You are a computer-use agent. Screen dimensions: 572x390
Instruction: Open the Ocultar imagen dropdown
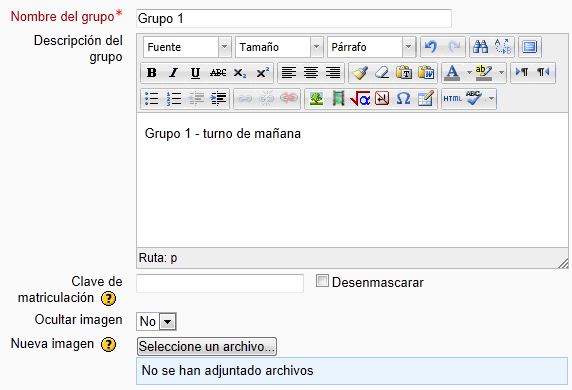(x=156, y=321)
